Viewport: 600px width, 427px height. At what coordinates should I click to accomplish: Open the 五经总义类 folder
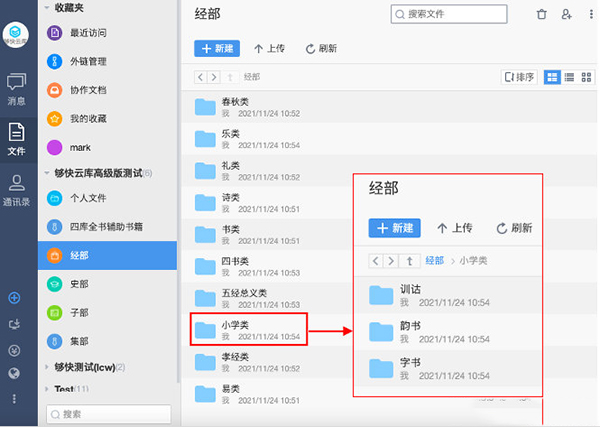point(267,298)
